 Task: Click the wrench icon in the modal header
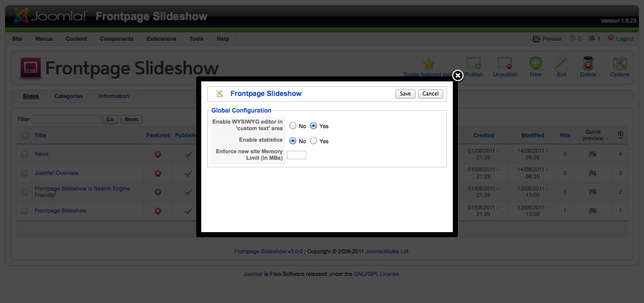point(219,93)
